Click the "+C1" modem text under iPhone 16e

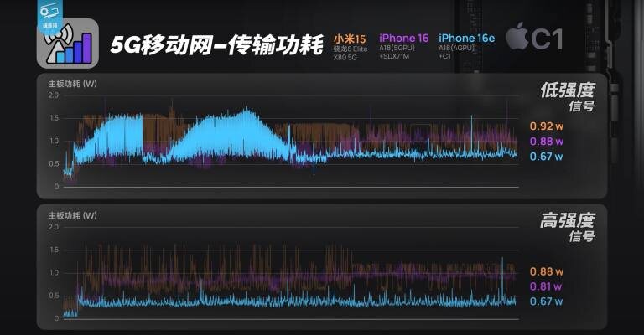[444, 56]
